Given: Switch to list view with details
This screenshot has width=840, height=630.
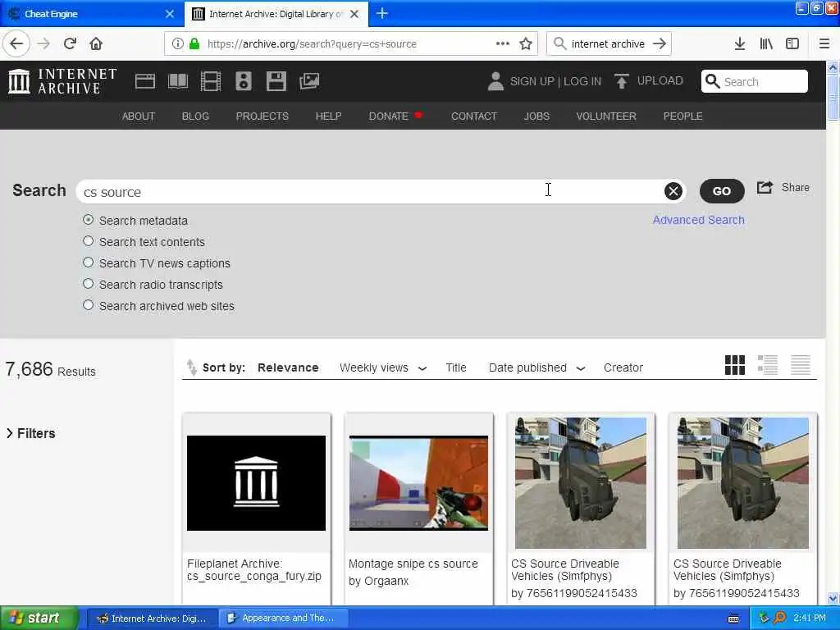Looking at the screenshot, I should click(768, 365).
